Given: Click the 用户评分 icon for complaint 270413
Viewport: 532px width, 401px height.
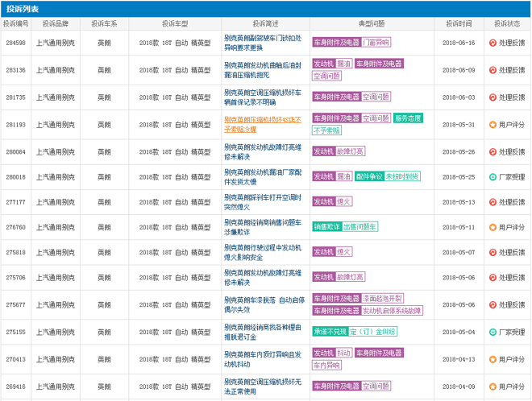Looking at the screenshot, I should (x=493, y=359).
